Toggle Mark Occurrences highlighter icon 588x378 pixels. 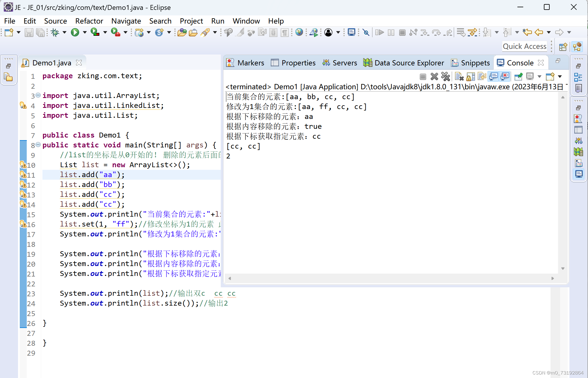coord(240,32)
